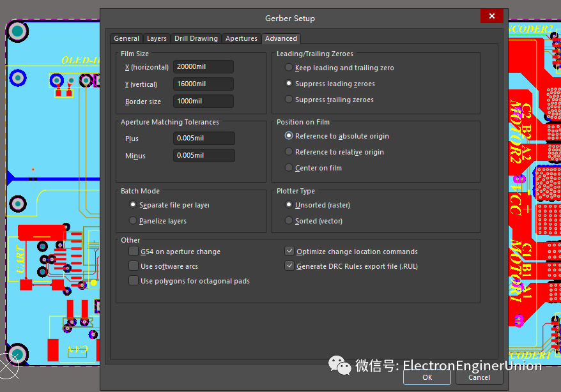561x392 pixels.
Task: Enable G54 on aperture change
Action: pyautogui.click(x=134, y=252)
